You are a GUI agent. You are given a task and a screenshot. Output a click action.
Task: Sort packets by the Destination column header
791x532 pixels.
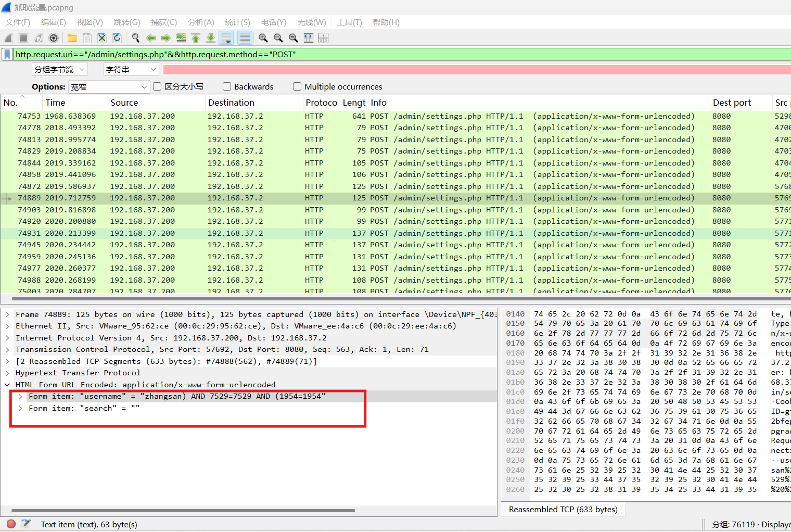[x=254, y=103]
